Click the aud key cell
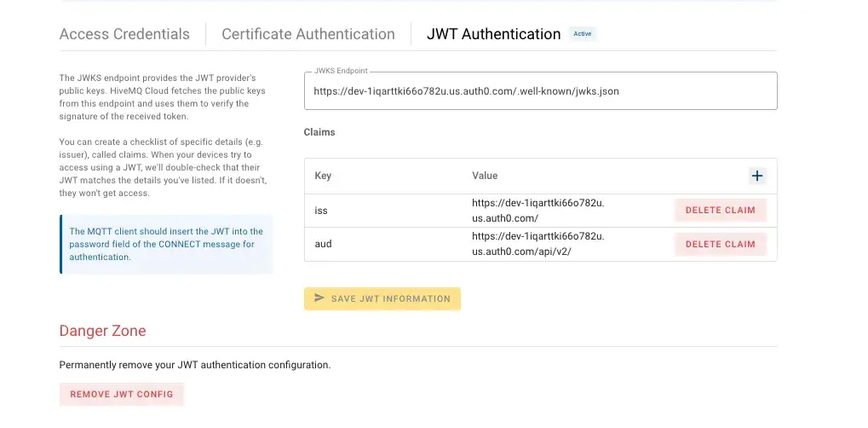868x428 pixels. pos(323,244)
